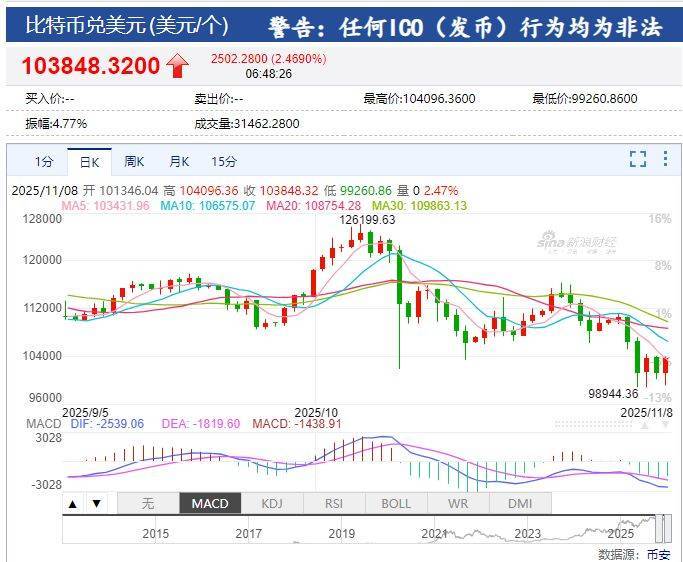Click the red up arrow beside price
The image size is (683, 562).
(x=178, y=66)
